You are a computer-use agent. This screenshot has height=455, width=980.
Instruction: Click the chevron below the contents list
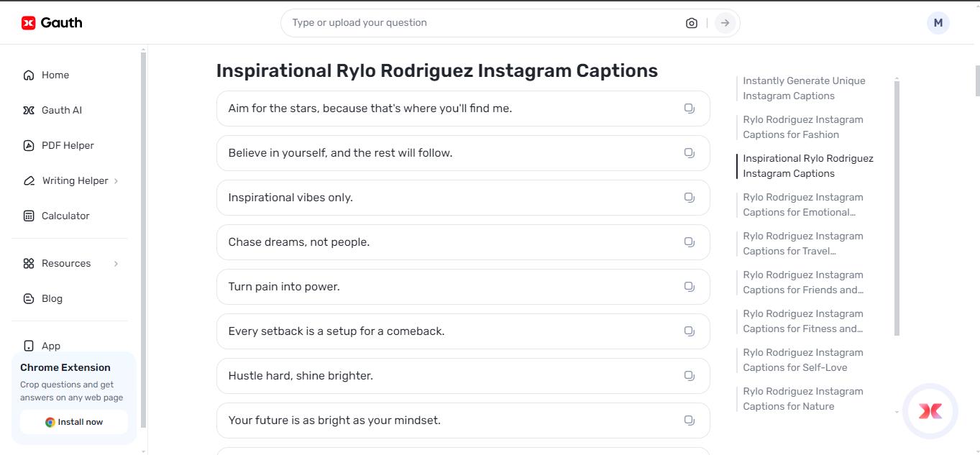(896, 413)
